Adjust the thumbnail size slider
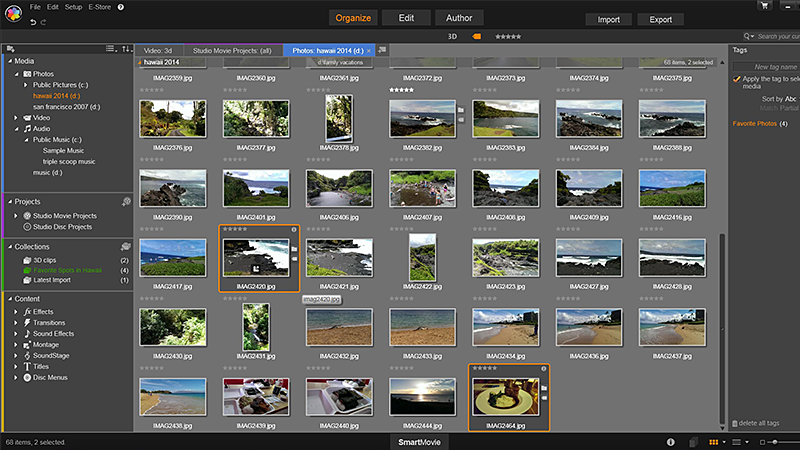This screenshot has width=800, height=450. point(775,441)
